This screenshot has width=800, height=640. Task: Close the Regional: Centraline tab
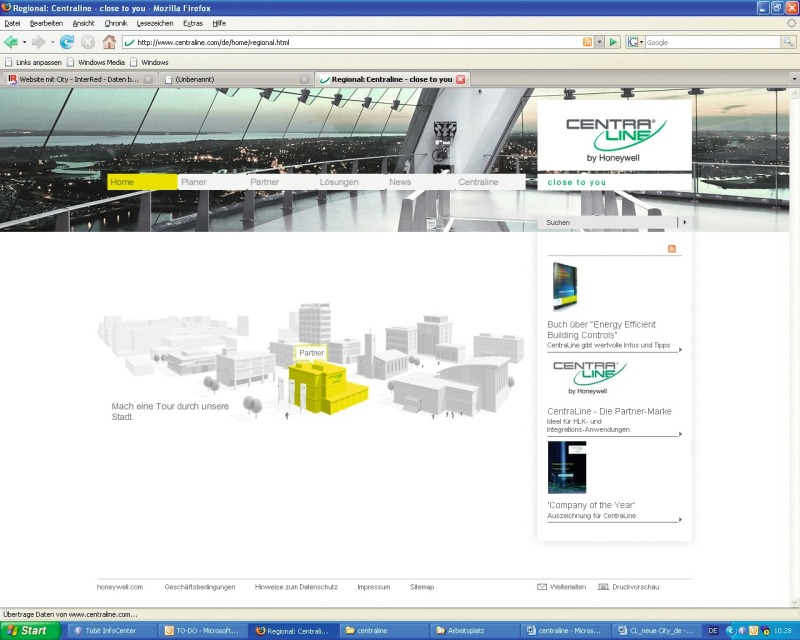click(x=461, y=79)
